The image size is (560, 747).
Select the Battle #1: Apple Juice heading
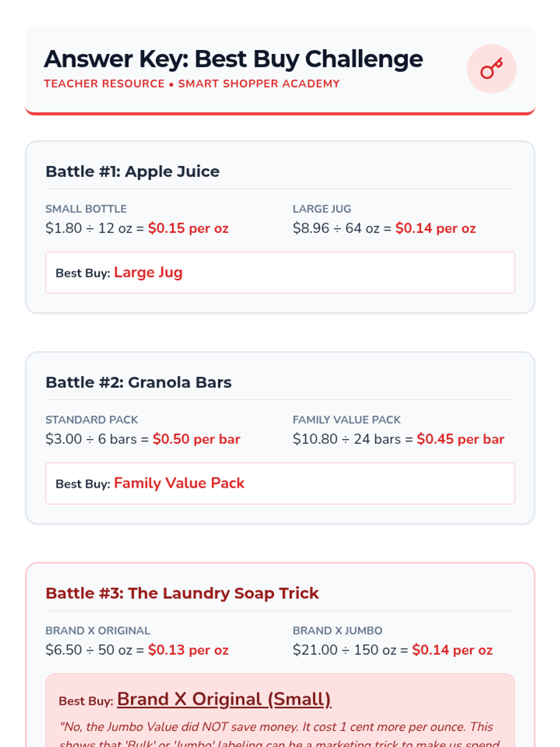point(133,172)
